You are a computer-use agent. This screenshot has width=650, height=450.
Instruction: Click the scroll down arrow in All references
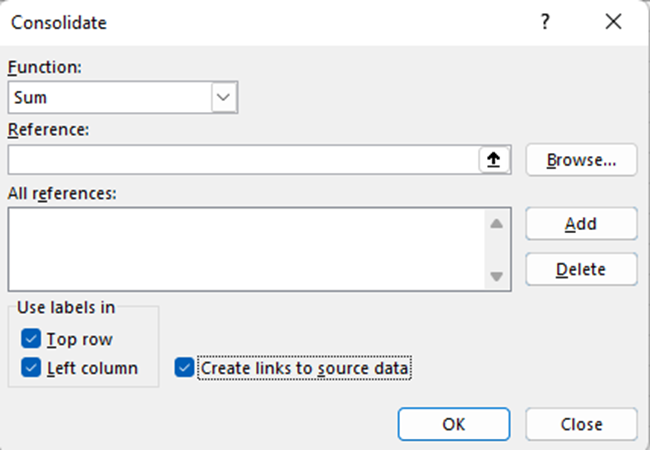click(x=496, y=276)
